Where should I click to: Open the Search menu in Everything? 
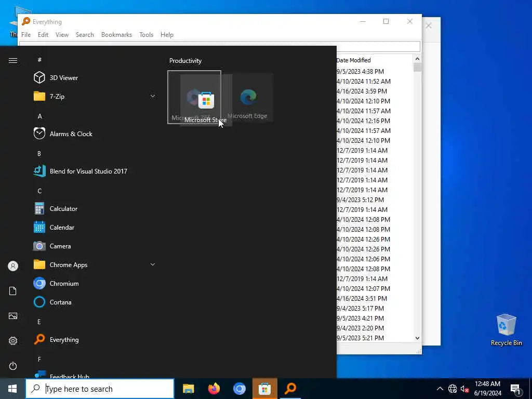click(x=85, y=35)
